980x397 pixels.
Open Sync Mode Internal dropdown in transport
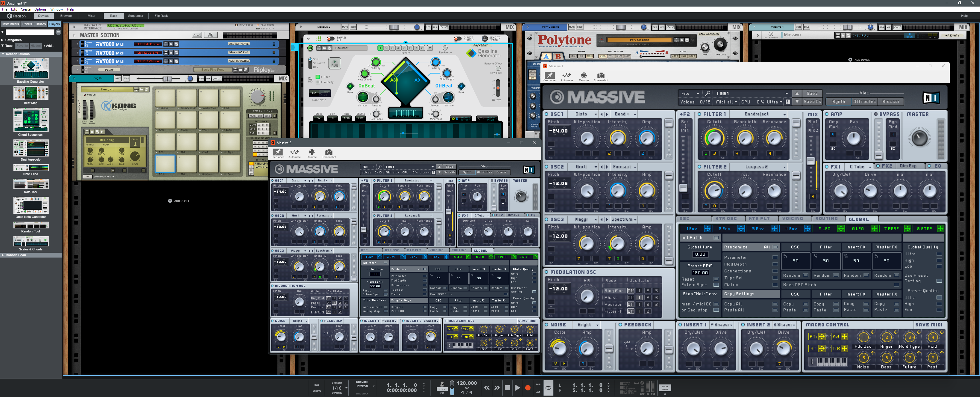point(365,386)
